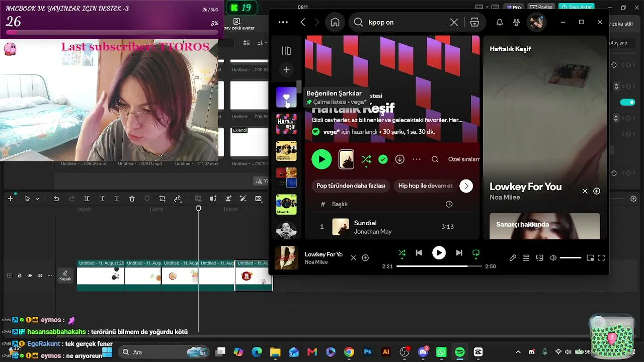Add Lowkey For You to playlist in right panel

[597, 191]
